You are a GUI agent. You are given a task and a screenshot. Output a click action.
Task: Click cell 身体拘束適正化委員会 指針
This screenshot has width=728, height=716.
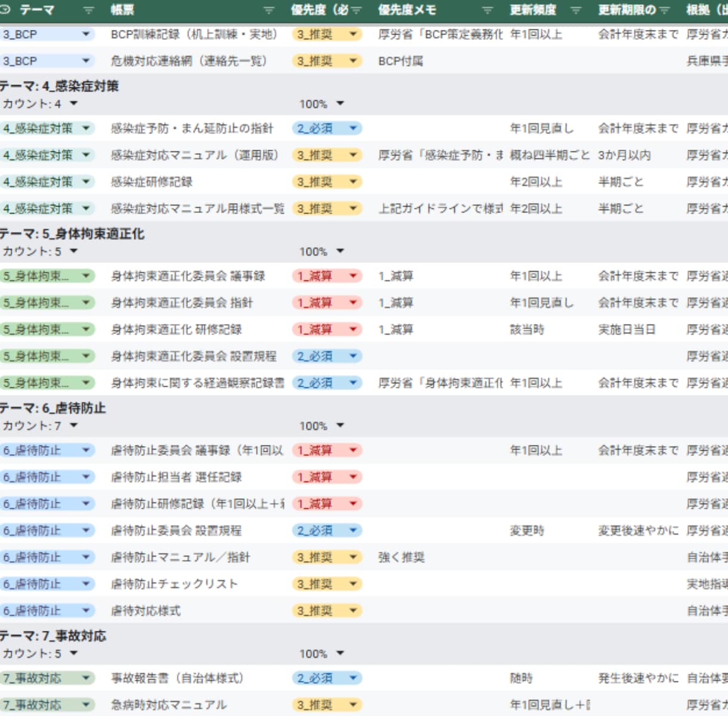[182, 303]
